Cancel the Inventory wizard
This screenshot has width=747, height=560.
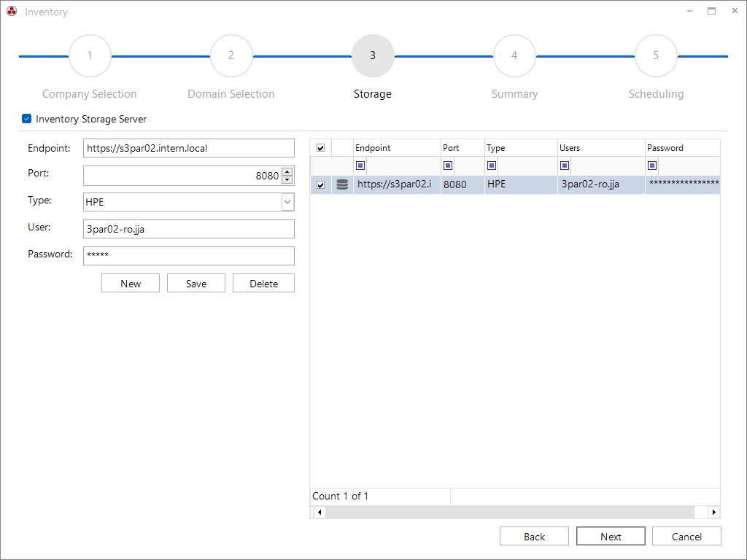[686, 536]
